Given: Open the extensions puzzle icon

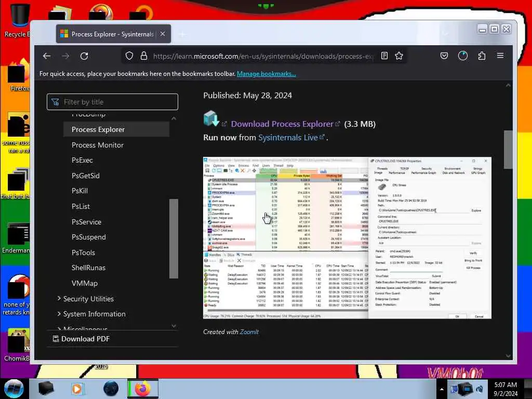Looking at the screenshot, I should [x=482, y=56].
